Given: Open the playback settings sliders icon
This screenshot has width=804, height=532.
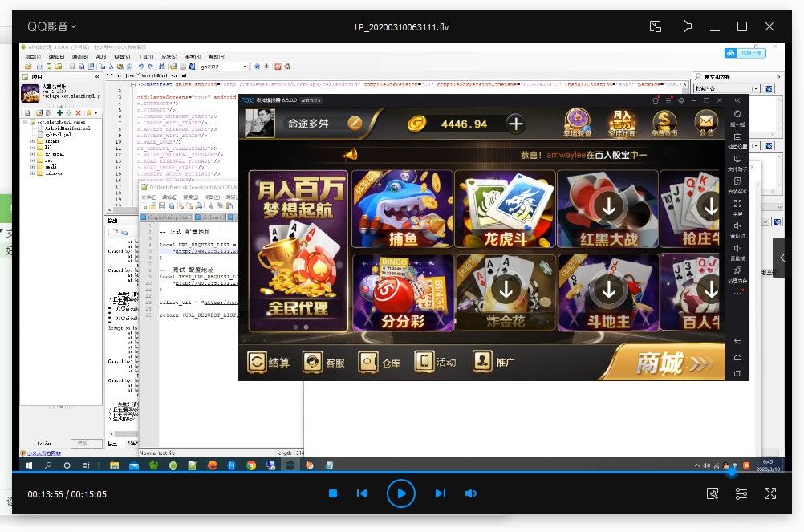Looking at the screenshot, I should coord(741,493).
